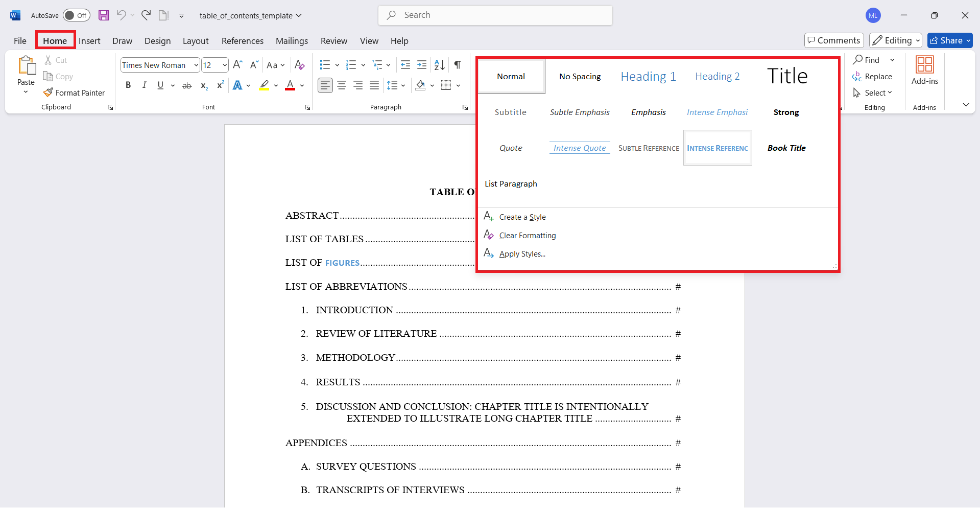Click the Save icon in title bar

click(104, 15)
